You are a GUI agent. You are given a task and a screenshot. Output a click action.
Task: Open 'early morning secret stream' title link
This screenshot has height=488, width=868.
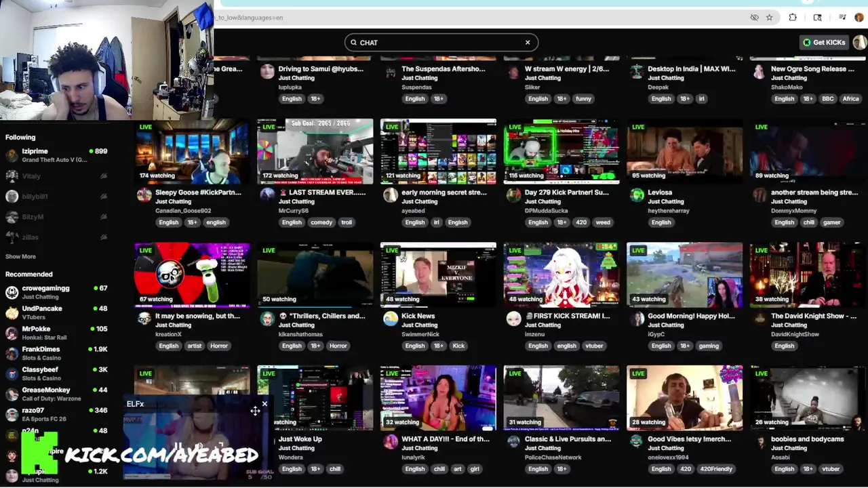pos(443,192)
